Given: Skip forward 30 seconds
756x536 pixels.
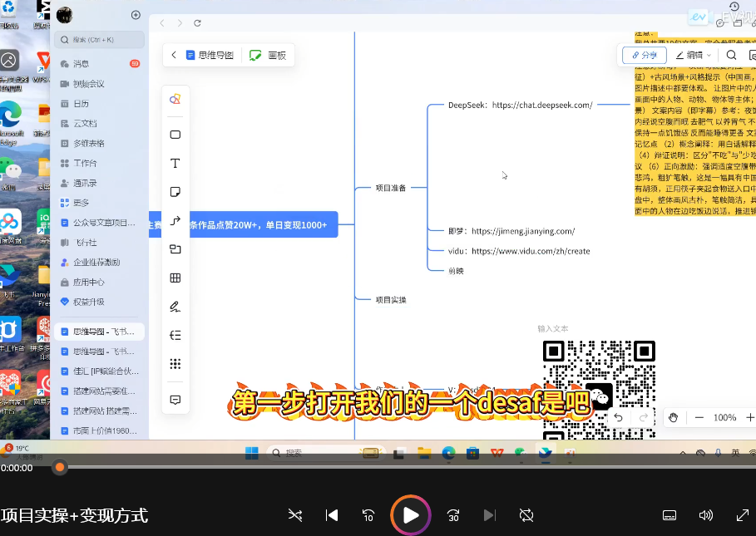Looking at the screenshot, I should pyautogui.click(x=453, y=515).
